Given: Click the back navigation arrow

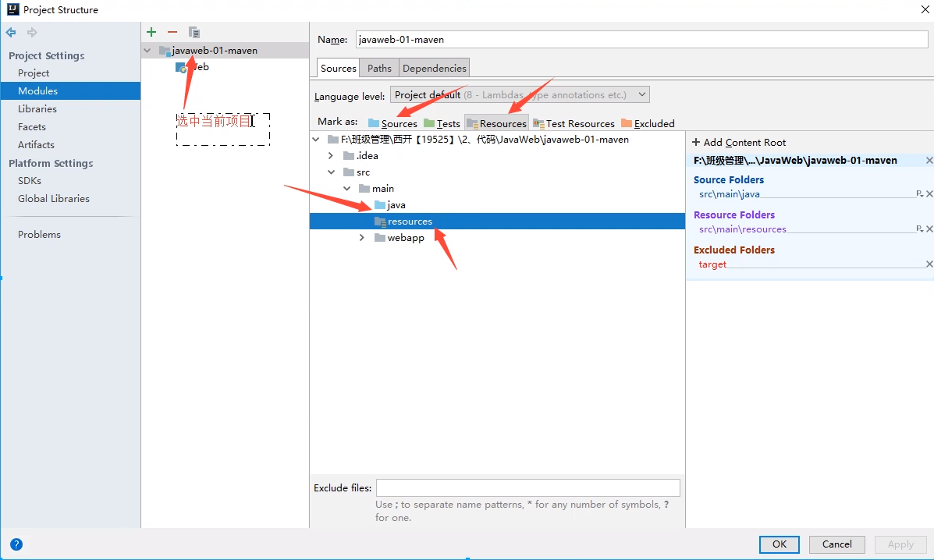Looking at the screenshot, I should pyautogui.click(x=11, y=33).
